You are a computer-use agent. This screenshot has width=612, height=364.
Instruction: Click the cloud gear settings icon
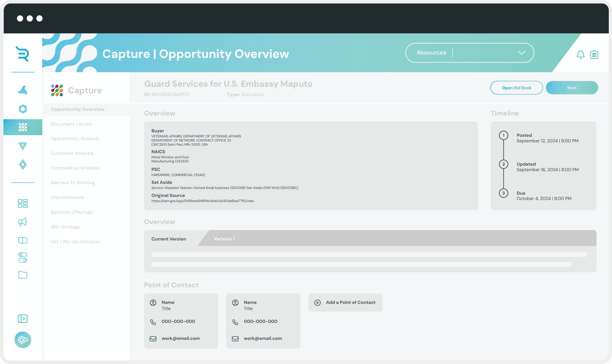click(x=23, y=340)
